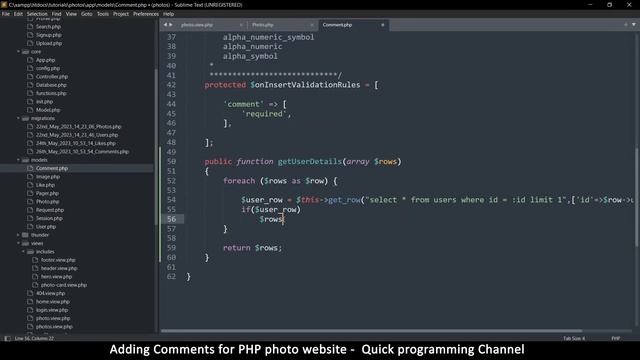Image resolution: width=640 pixels, height=360 pixels.
Task: Click Tab Size 4 in status bar
Action: click(x=574, y=338)
